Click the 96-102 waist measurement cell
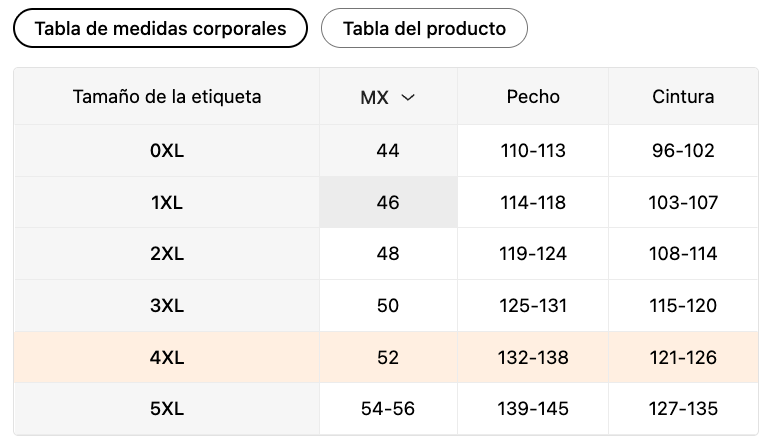 click(x=683, y=151)
